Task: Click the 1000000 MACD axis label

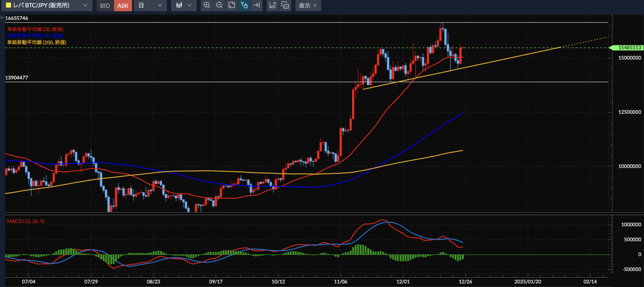Action: coord(631,224)
